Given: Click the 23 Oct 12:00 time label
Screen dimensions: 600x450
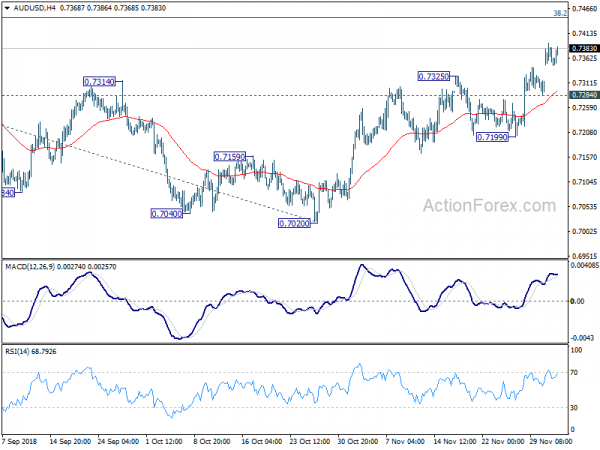Looking at the screenshot, I should (310, 441).
